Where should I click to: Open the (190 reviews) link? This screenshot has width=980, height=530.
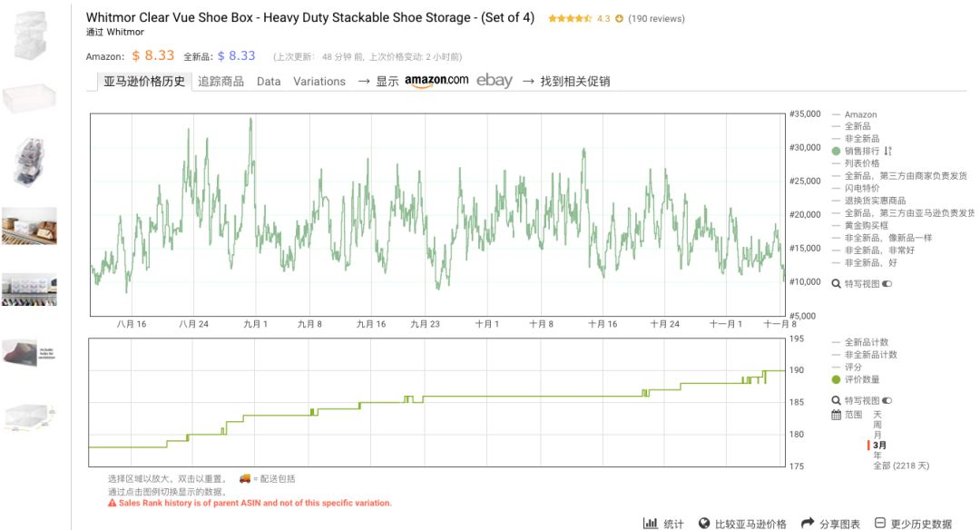[656, 19]
